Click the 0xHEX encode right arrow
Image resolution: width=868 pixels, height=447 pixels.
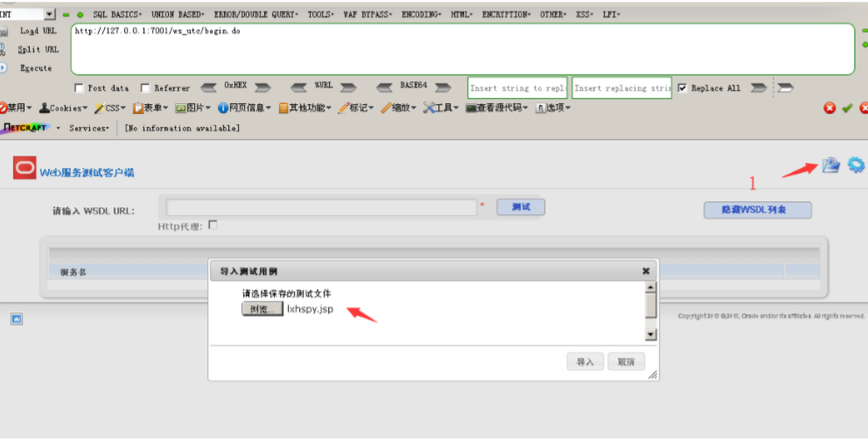[262, 87]
